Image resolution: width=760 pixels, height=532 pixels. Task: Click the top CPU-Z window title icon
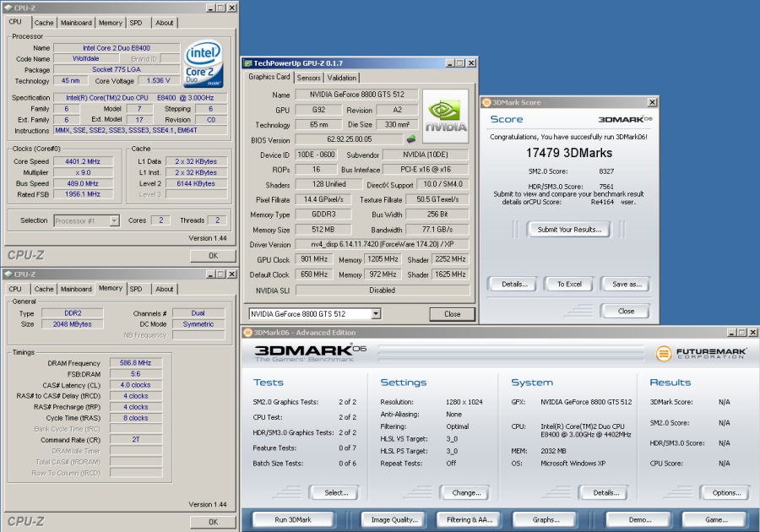coord(8,8)
